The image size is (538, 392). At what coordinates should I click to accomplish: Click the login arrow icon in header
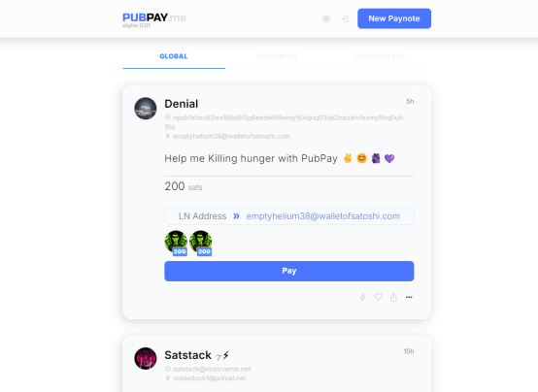[x=345, y=18]
